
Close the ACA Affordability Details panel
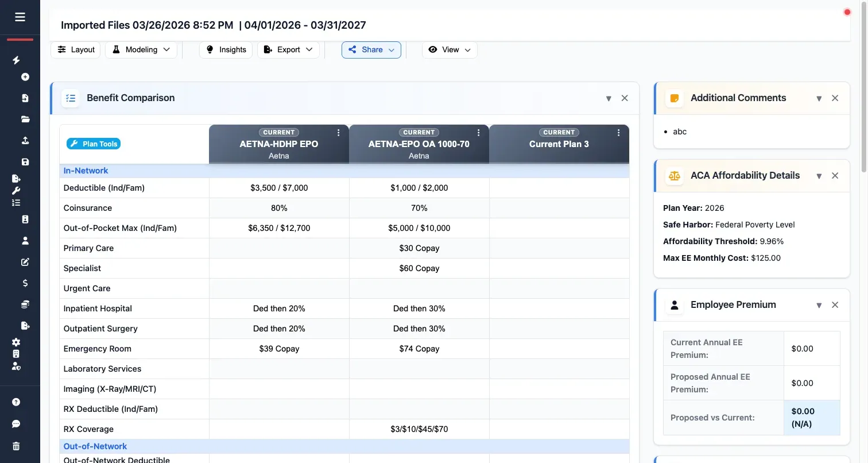pyautogui.click(x=835, y=176)
